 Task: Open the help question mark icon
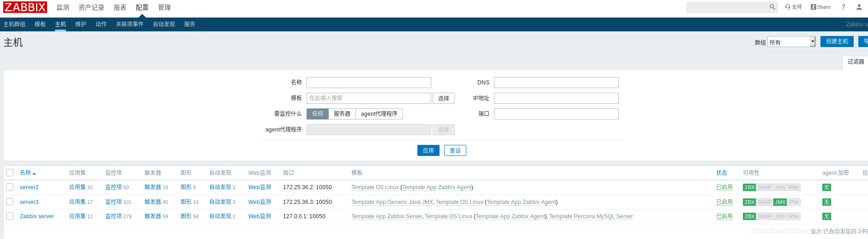point(843,7)
